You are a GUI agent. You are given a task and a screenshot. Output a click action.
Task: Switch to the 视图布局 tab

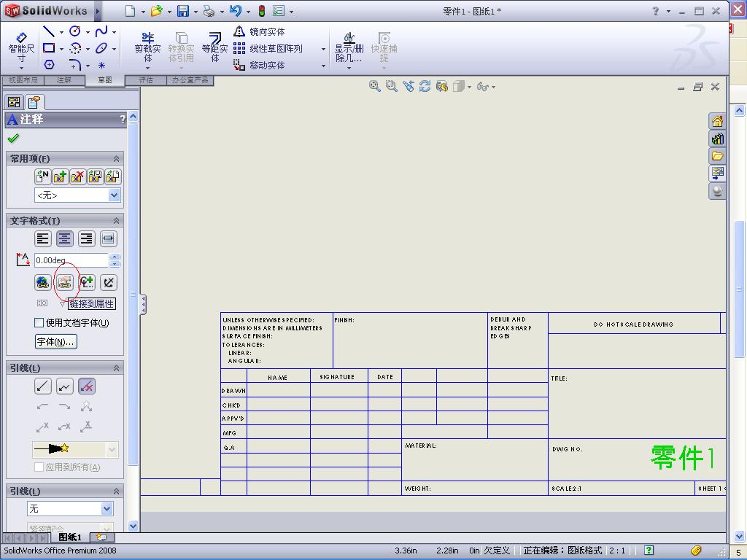[23, 80]
